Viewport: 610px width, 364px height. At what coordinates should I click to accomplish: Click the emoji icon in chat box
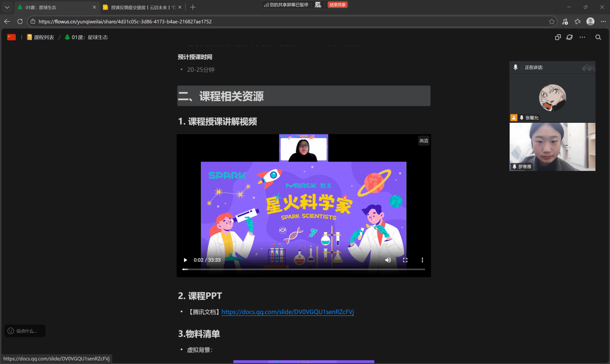[11, 331]
